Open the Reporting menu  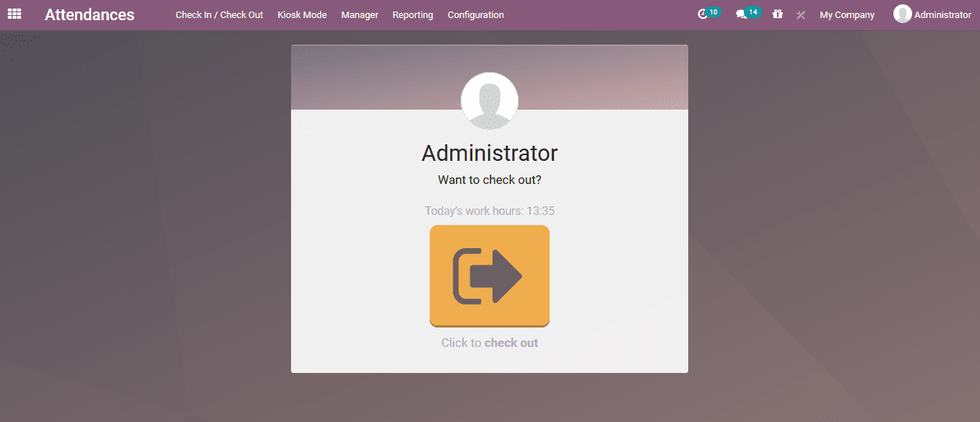click(x=412, y=14)
